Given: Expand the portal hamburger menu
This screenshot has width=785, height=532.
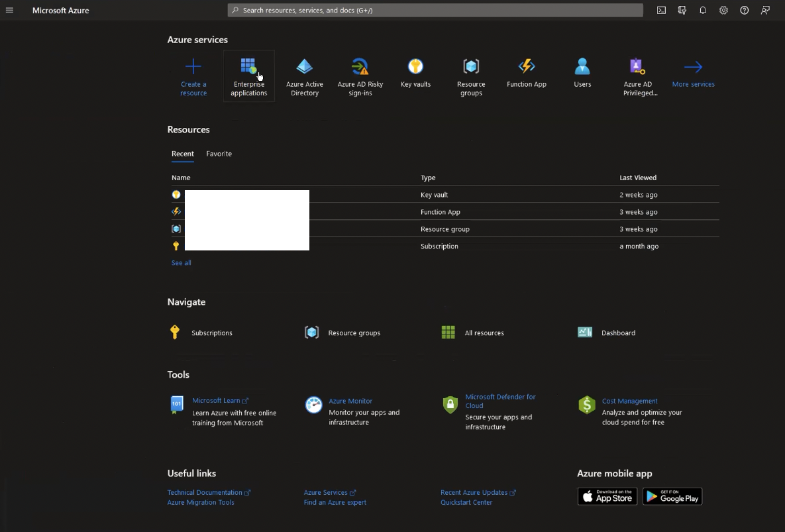Looking at the screenshot, I should tap(9, 10).
